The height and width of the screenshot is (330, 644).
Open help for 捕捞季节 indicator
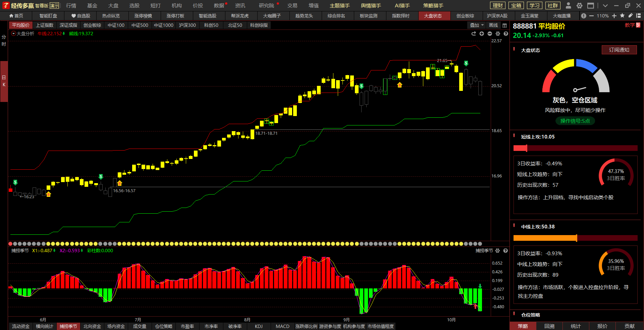505,251
